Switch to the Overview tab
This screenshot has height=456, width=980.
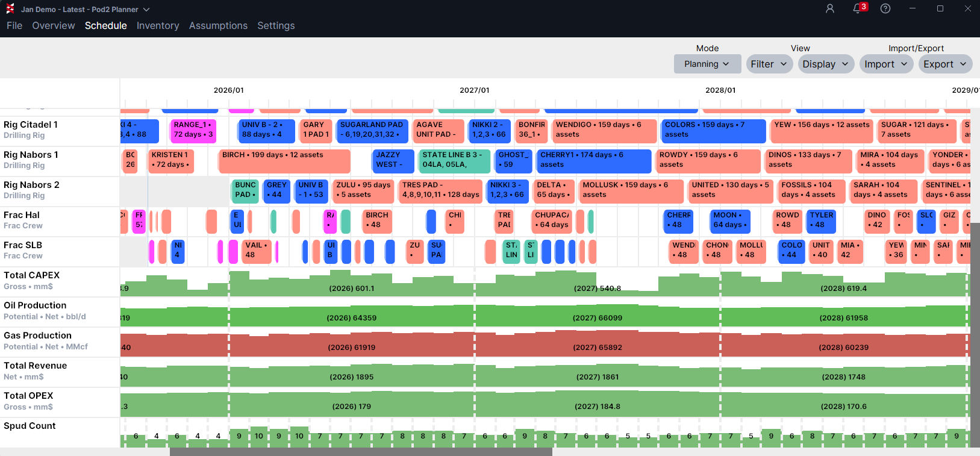pyautogui.click(x=54, y=25)
